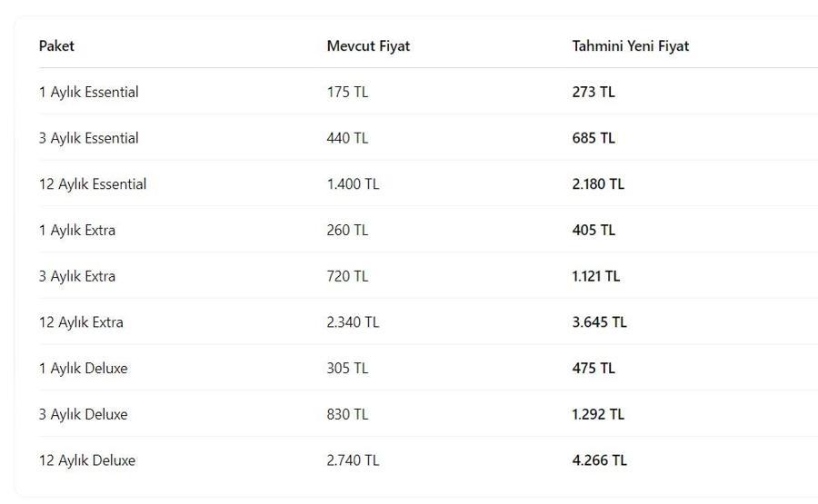The image size is (818, 504).
Task: Click the 1.400 TL current price cell
Action: tap(353, 184)
